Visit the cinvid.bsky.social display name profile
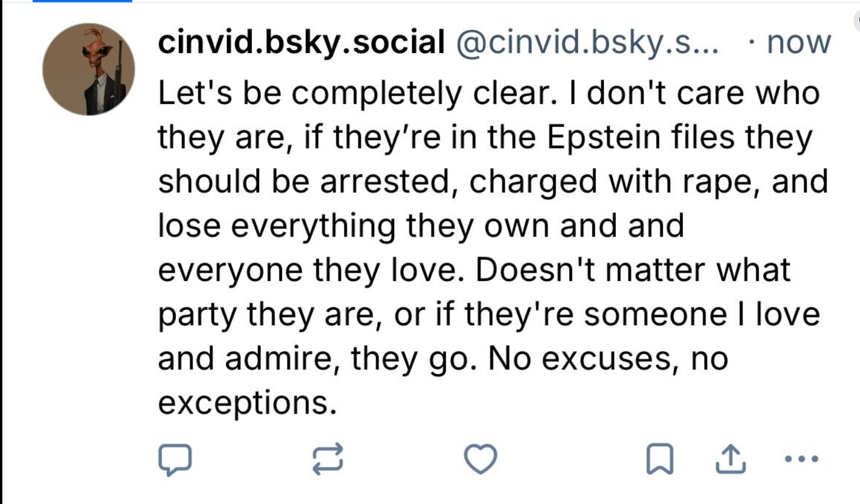 (x=301, y=42)
